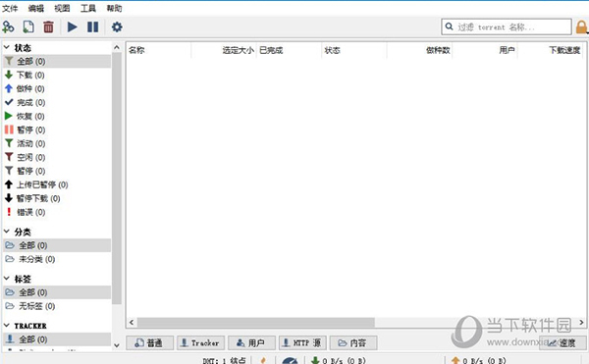Viewport: 589px width, 364px height.
Task: Click the sidebar scroll down arrow
Action: 117,345
